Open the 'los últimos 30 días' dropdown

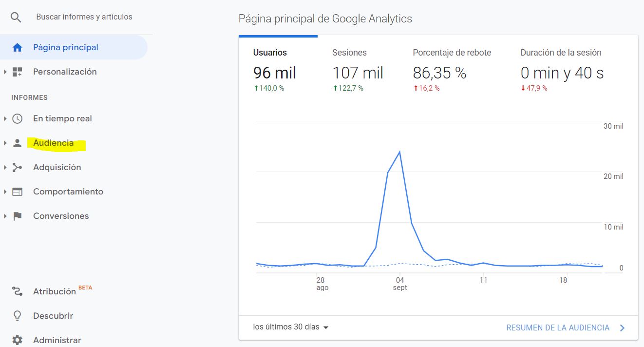[x=291, y=327]
